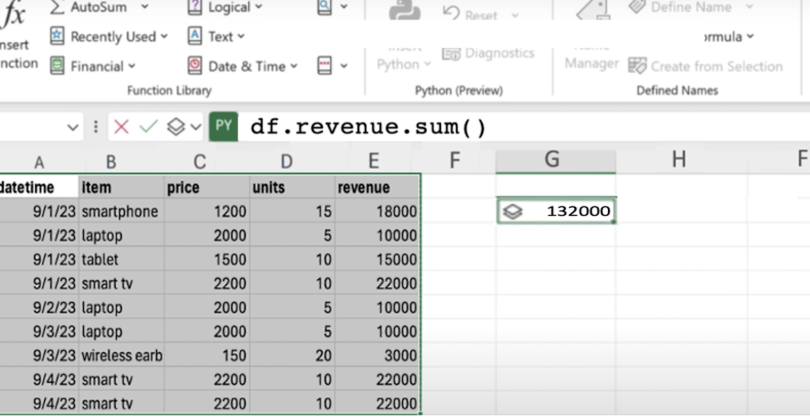This screenshot has height=420, width=810.
Task: Select units value 15
Action: point(292,211)
